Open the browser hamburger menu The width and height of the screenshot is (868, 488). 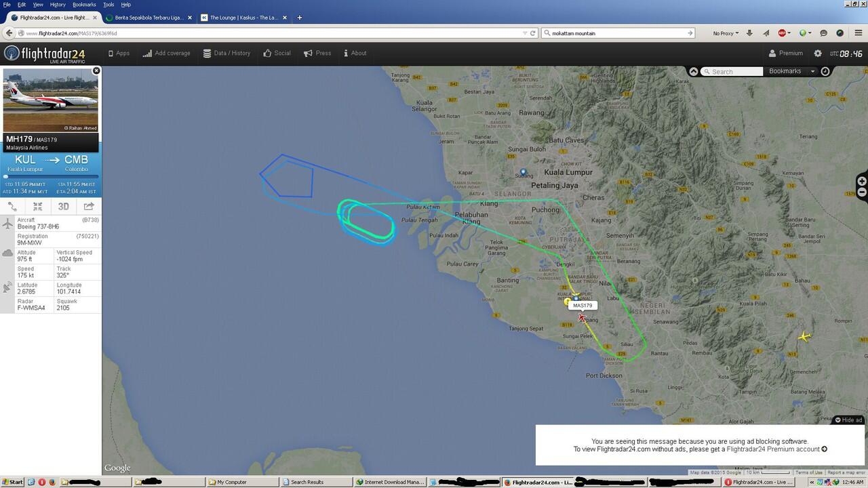tap(857, 33)
